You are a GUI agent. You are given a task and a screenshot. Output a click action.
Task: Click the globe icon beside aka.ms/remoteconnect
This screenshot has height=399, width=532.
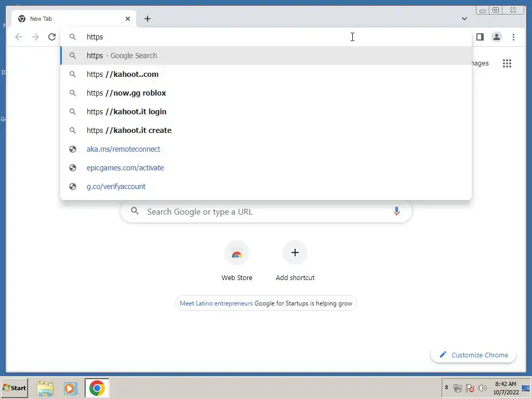pos(73,149)
